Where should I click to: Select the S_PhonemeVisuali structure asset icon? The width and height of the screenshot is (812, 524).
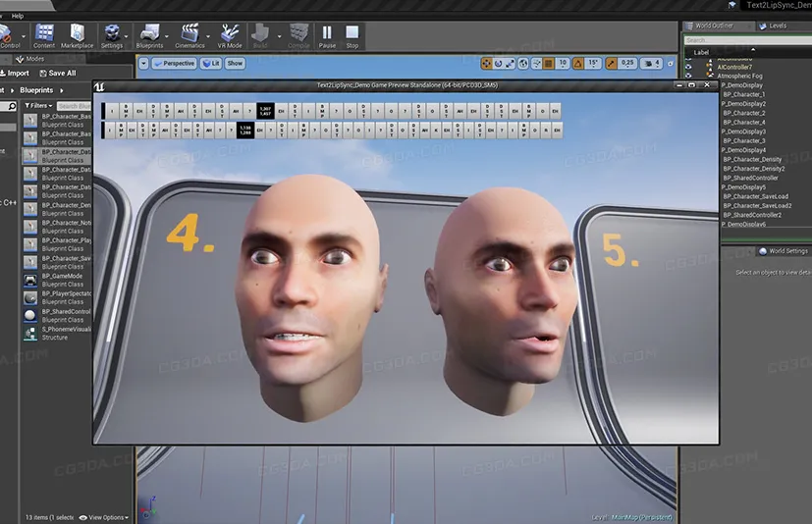point(30,334)
